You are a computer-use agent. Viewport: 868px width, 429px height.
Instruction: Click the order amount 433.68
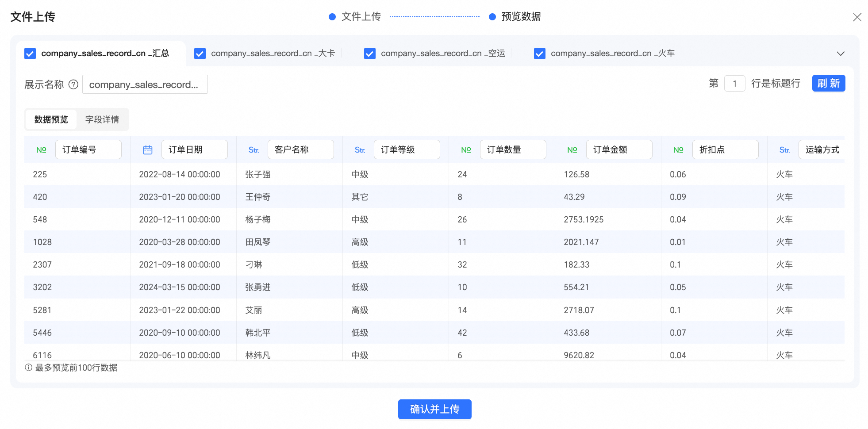576,333
